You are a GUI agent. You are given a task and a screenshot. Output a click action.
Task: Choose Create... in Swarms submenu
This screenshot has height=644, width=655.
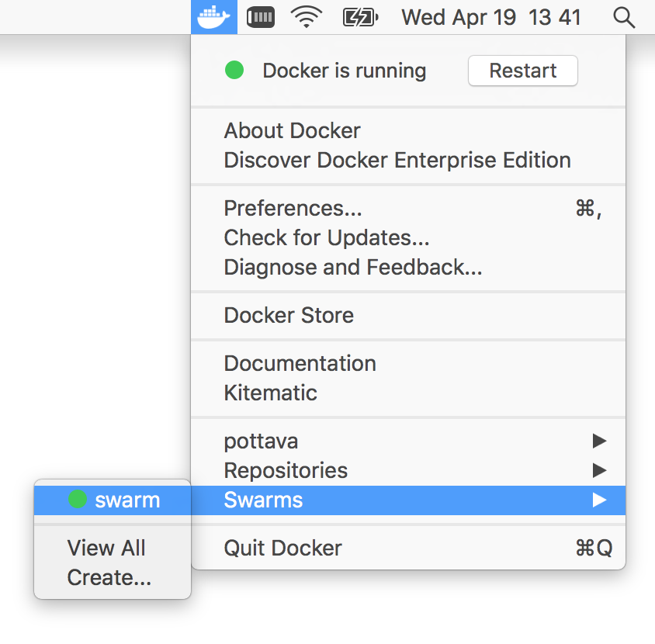[x=113, y=577]
